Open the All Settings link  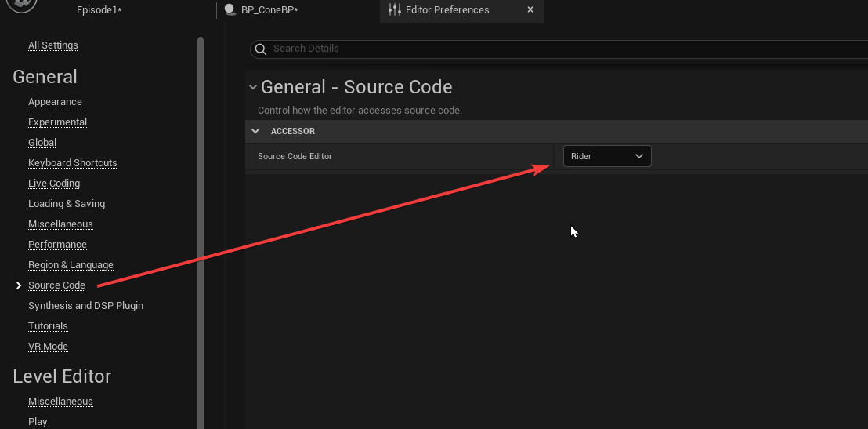coord(53,45)
